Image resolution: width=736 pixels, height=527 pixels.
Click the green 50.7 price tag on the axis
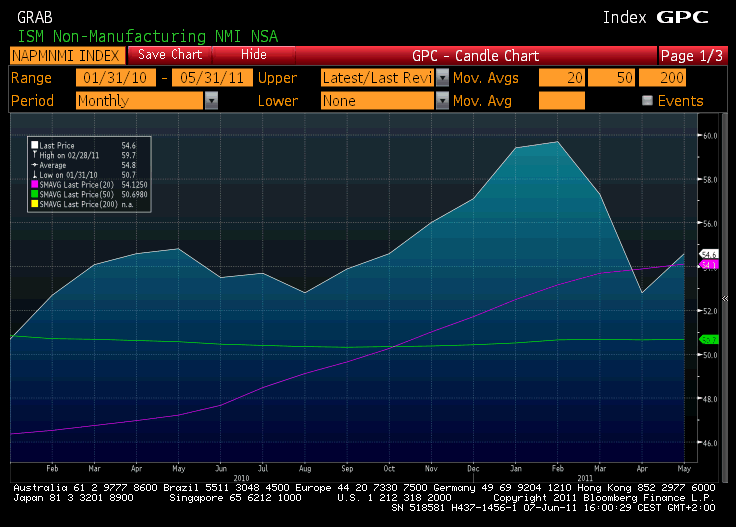click(x=710, y=340)
